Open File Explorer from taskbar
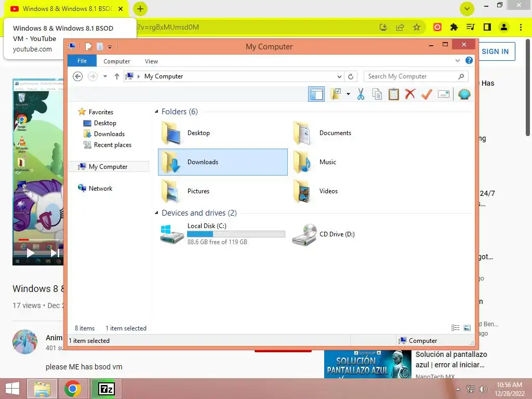The image size is (532, 399). point(42,389)
